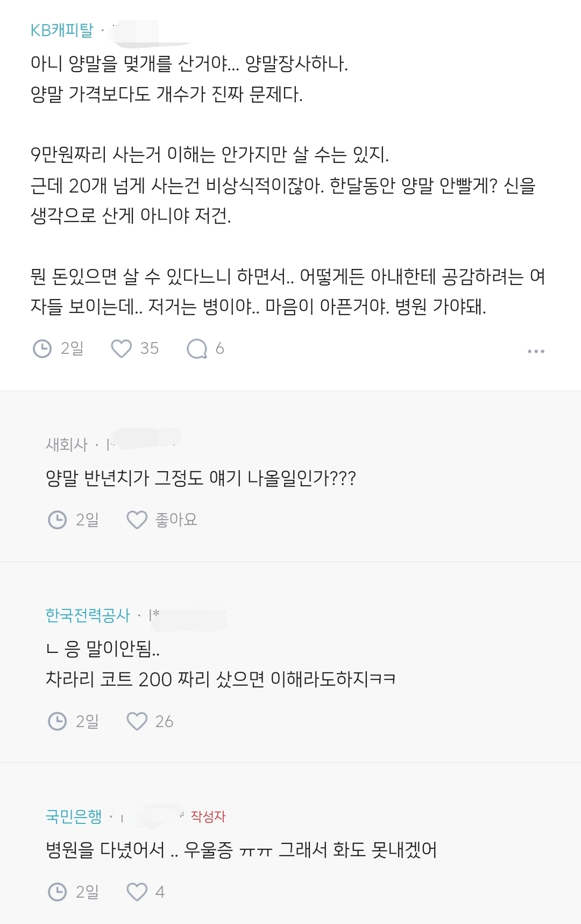Tap the 좋아요 text label
This screenshot has width=581, height=924.
[176, 520]
